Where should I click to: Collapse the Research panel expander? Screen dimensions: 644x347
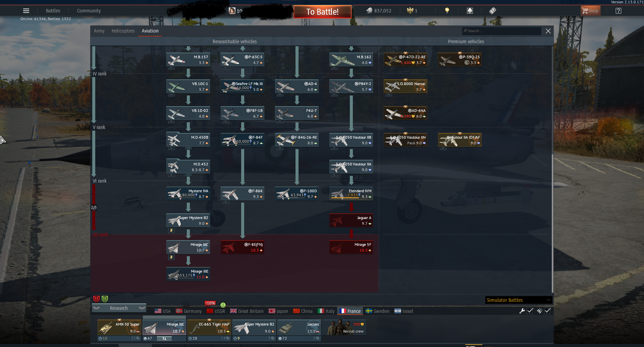click(x=119, y=308)
